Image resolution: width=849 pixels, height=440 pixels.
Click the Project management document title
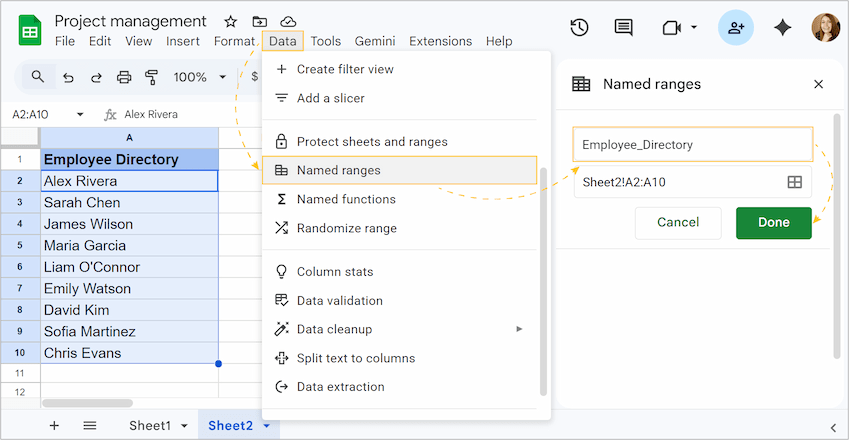(130, 21)
